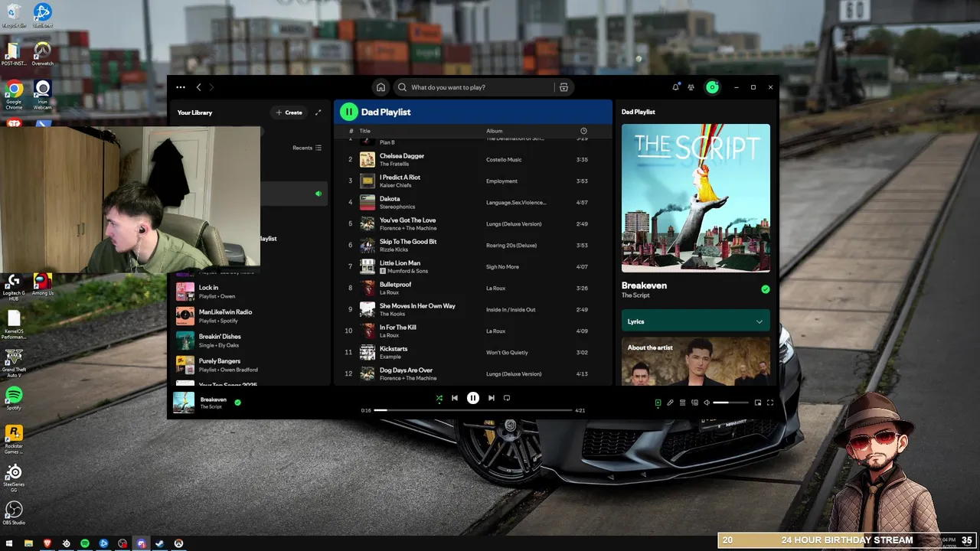Click Breakeven thumbnail in player bar
This screenshot has height=551, width=980.
click(x=184, y=403)
